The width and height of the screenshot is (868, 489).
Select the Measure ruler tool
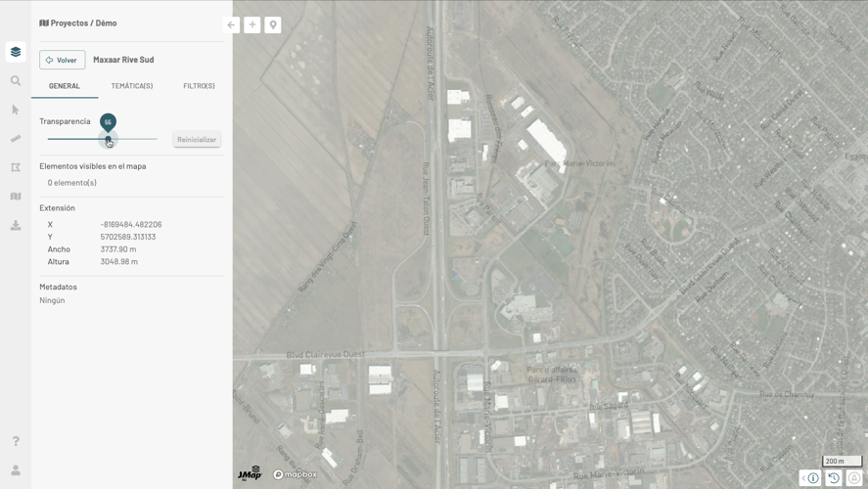(x=16, y=139)
